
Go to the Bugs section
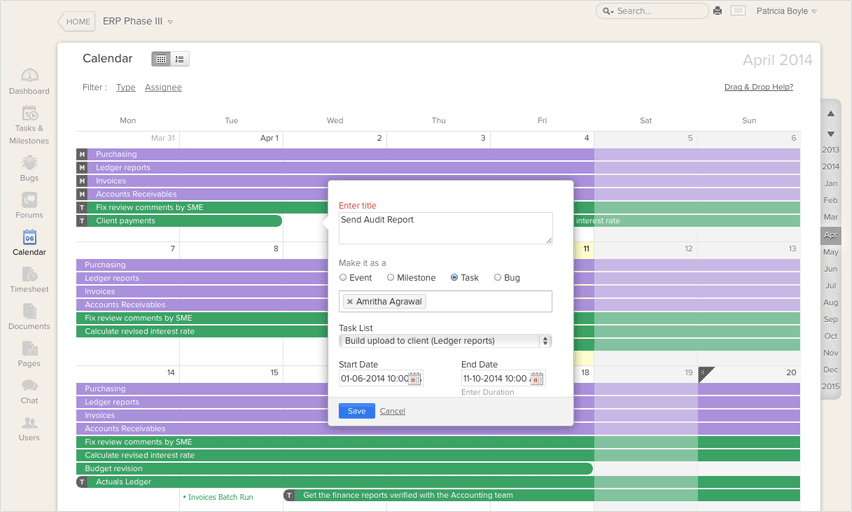(29, 165)
